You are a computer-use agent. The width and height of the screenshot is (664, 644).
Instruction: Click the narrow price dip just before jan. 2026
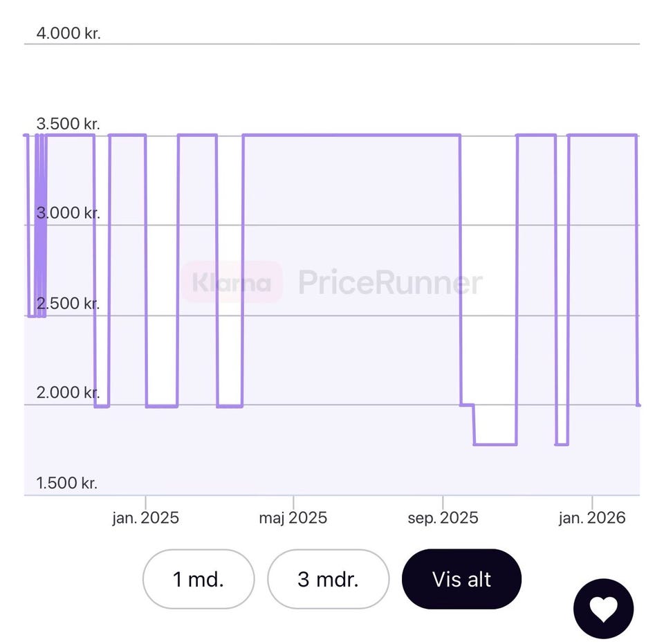coord(562,443)
